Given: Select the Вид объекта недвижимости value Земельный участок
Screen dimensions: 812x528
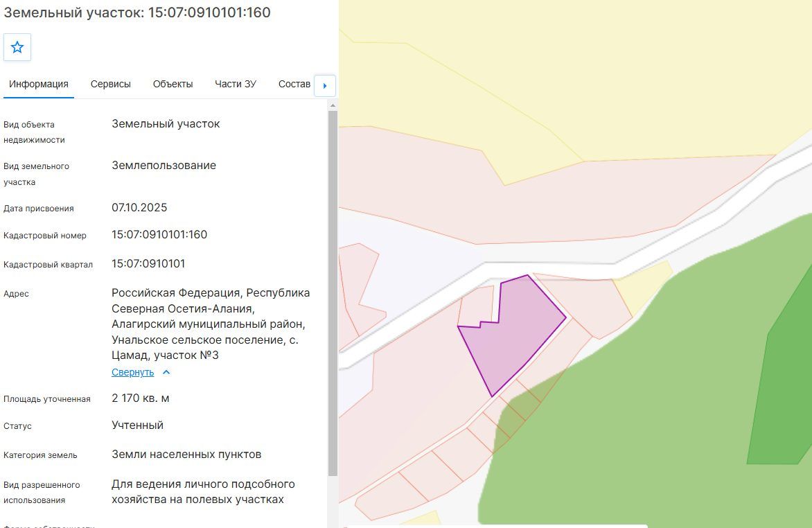Looking at the screenshot, I should (x=166, y=124).
